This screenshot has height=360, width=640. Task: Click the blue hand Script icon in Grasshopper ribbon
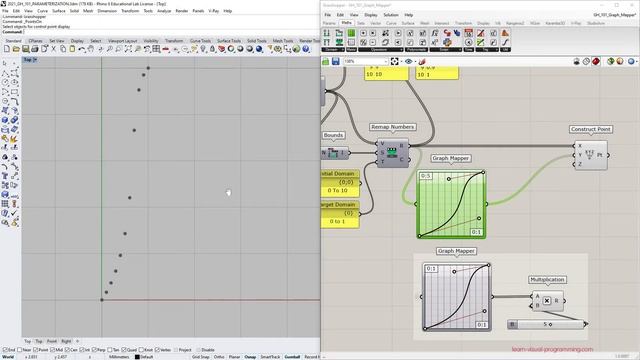(x=457, y=33)
